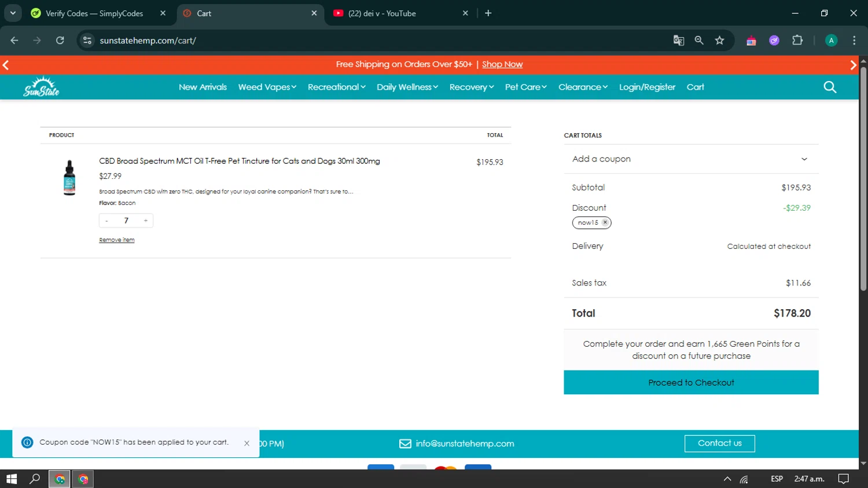Open the CBD Broad Spectrum product link
The width and height of the screenshot is (868, 488).
239,161
